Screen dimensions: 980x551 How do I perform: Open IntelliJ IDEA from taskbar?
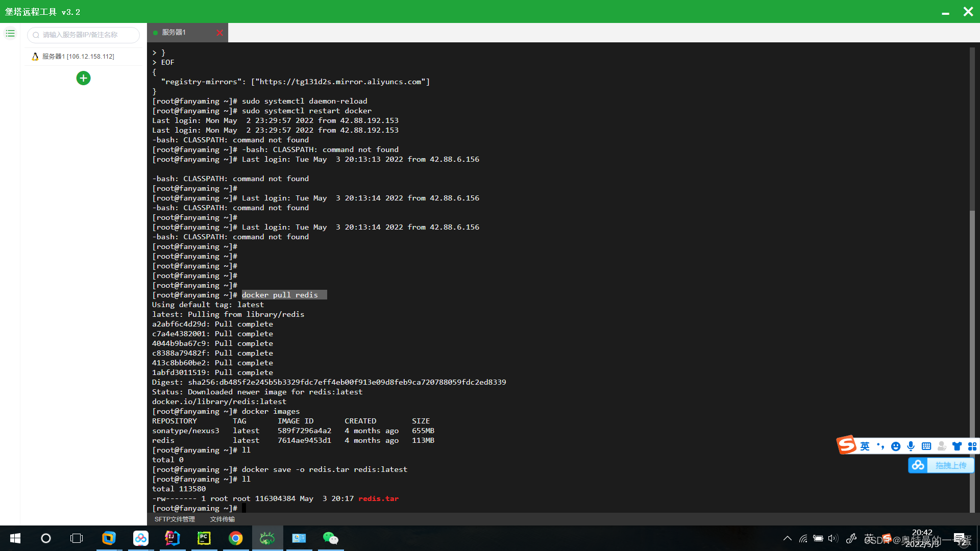173,538
